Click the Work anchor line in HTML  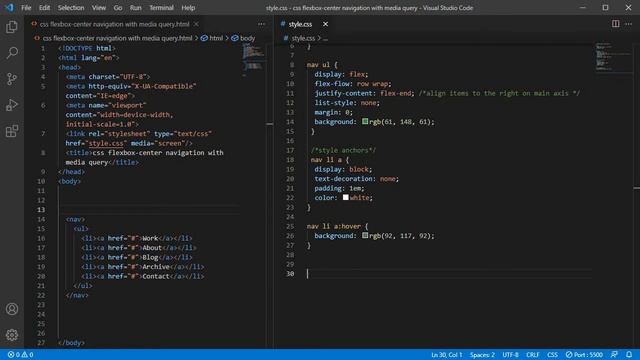[137, 238]
